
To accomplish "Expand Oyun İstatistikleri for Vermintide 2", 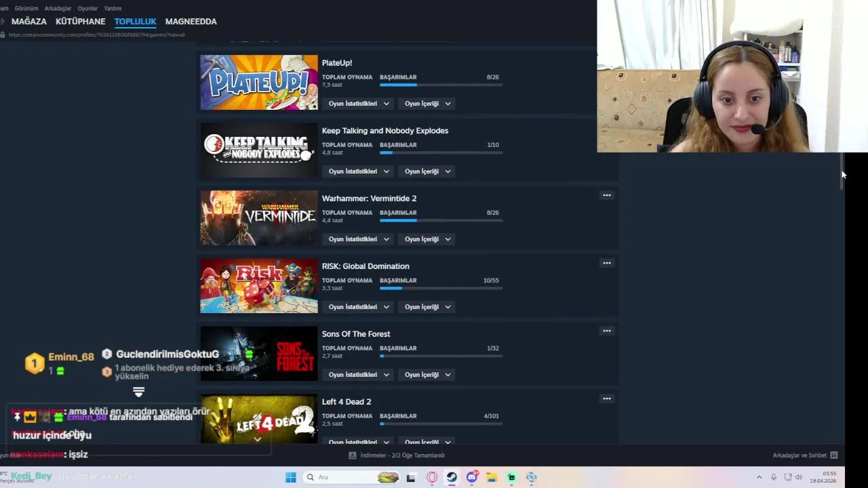I will [359, 239].
